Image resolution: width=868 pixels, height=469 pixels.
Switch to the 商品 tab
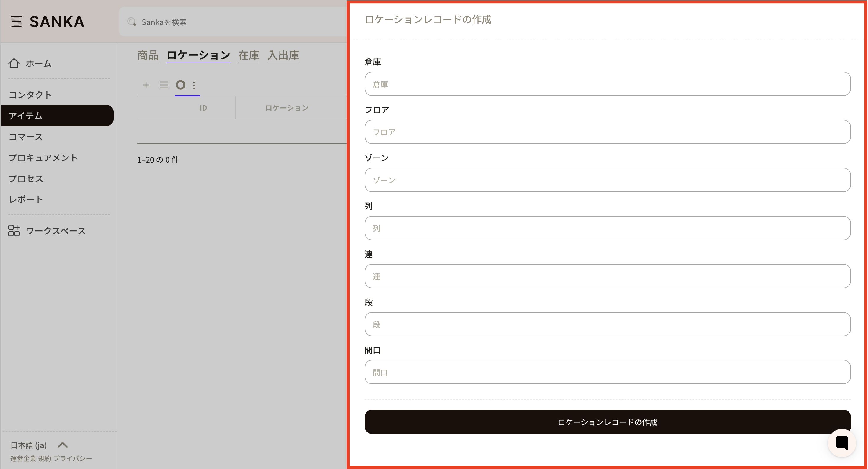[x=148, y=55]
